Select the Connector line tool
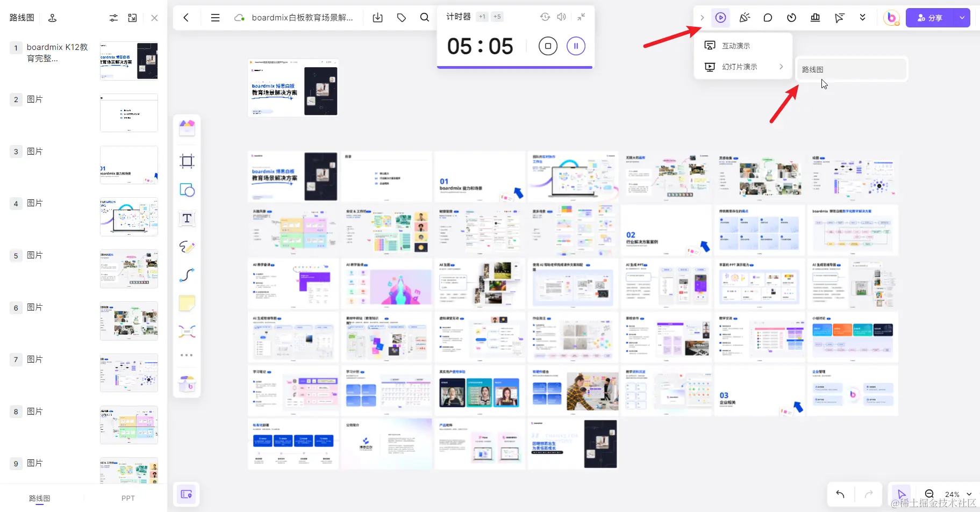Image resolution: width=980 pixels, height=512 pixels. point(187,276)
